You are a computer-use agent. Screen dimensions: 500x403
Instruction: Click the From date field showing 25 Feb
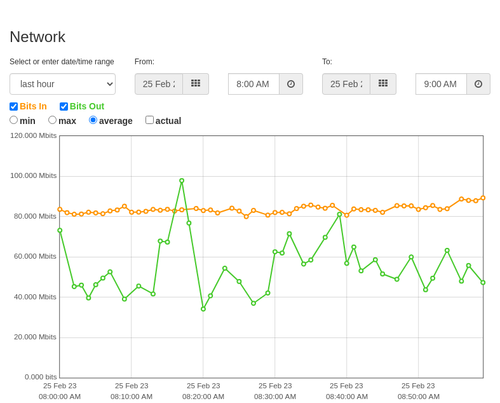[159, 84]
